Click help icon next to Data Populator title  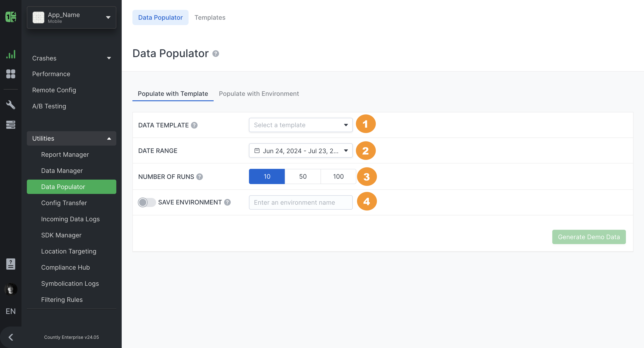coord(215,54)
